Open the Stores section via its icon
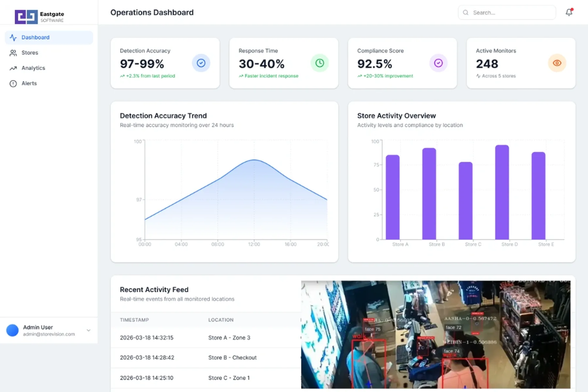 click(x=13, y=53)
